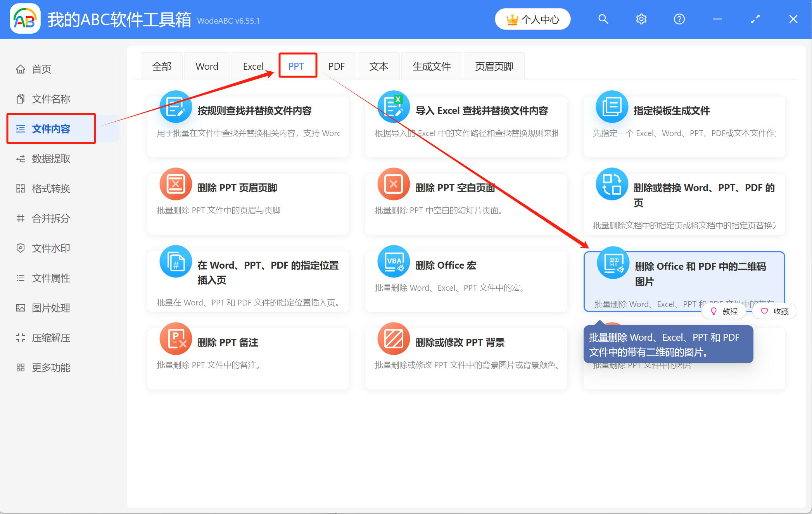Click the help question mark icon
The image size is (812, 514).
coord(679,19)
